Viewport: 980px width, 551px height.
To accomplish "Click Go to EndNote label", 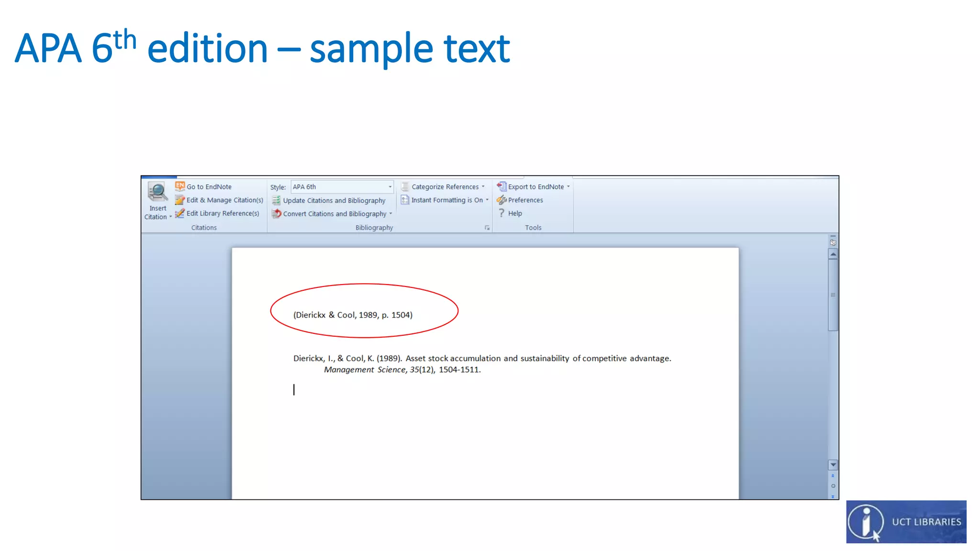I will (209, 187).
